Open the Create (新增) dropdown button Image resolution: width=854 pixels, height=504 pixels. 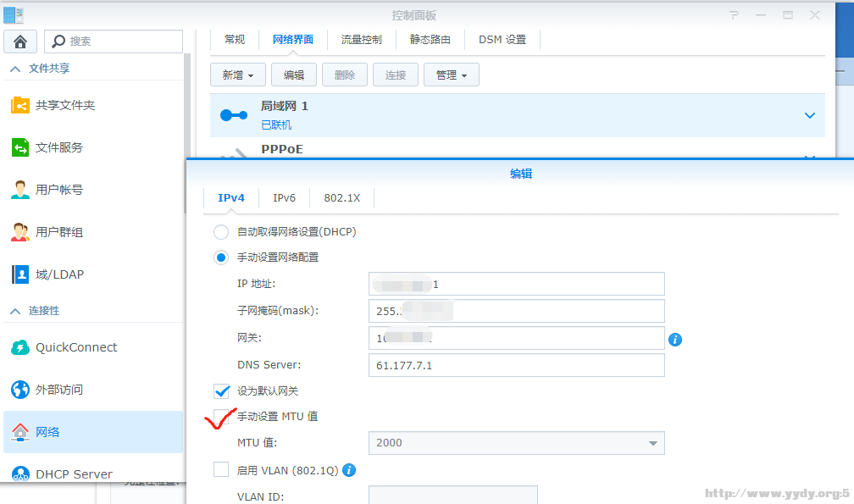point(238,75)
